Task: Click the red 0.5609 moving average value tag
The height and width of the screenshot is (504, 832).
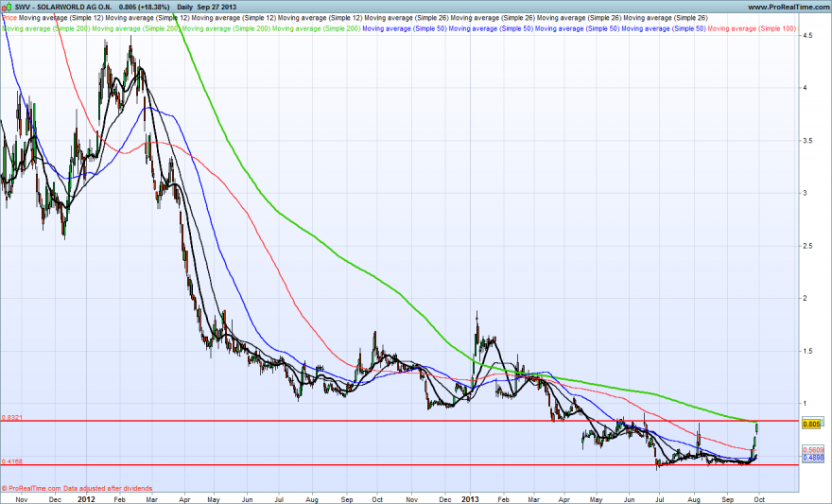Action: point(813,450)
